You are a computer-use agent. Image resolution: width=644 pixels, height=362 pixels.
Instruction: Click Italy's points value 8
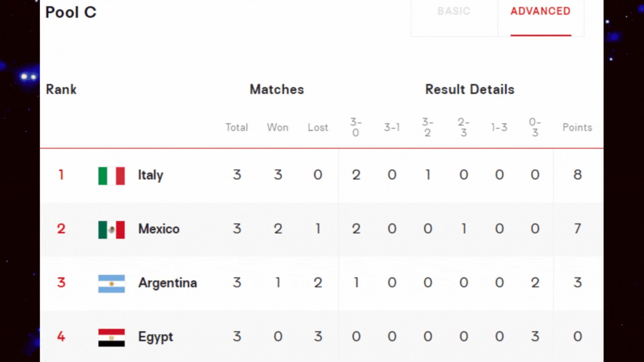[577, 175]
